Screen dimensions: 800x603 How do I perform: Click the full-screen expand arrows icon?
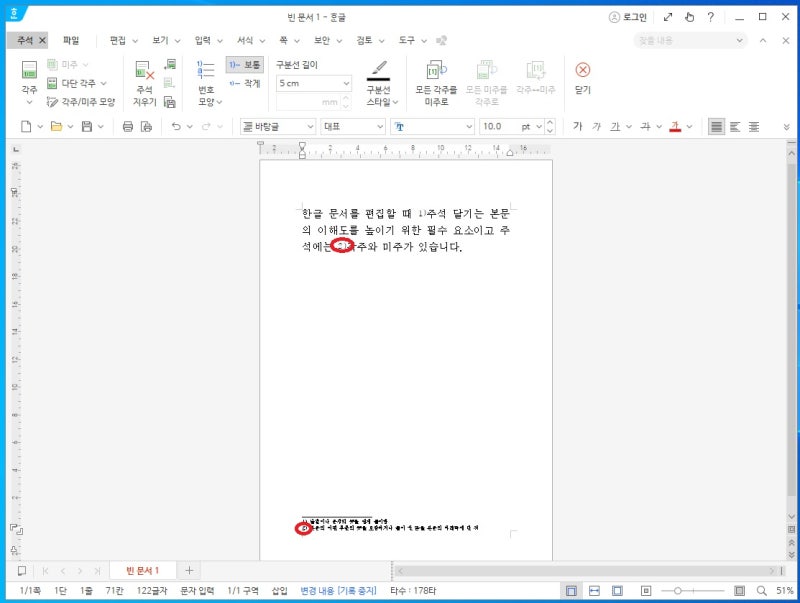pos(668,17)
